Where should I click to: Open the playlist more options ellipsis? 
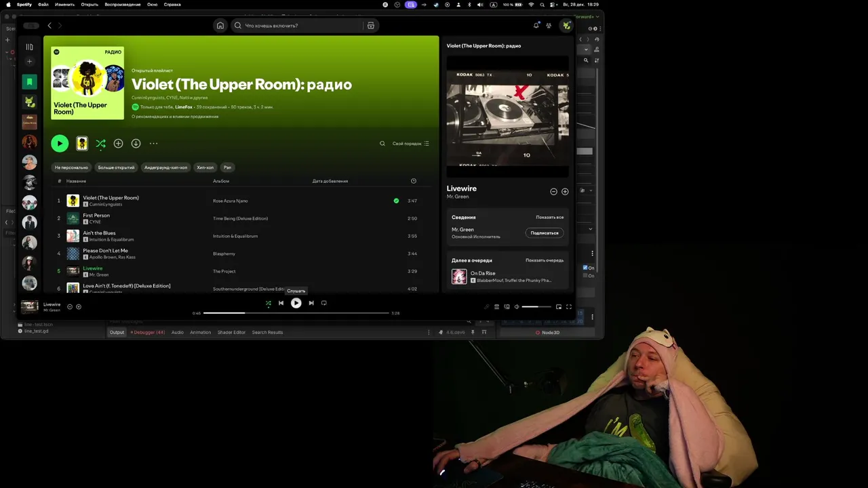click(x=153, y=143)
